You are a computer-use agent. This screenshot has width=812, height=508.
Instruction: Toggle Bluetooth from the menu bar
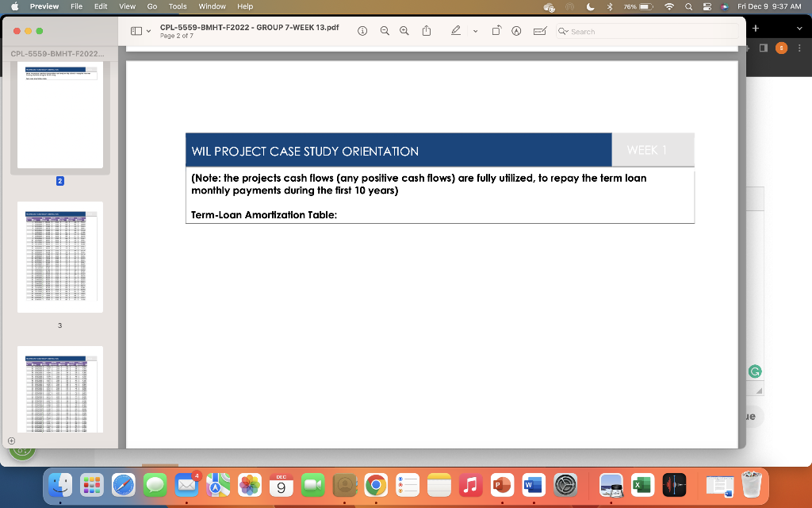(x=611, y=6)
